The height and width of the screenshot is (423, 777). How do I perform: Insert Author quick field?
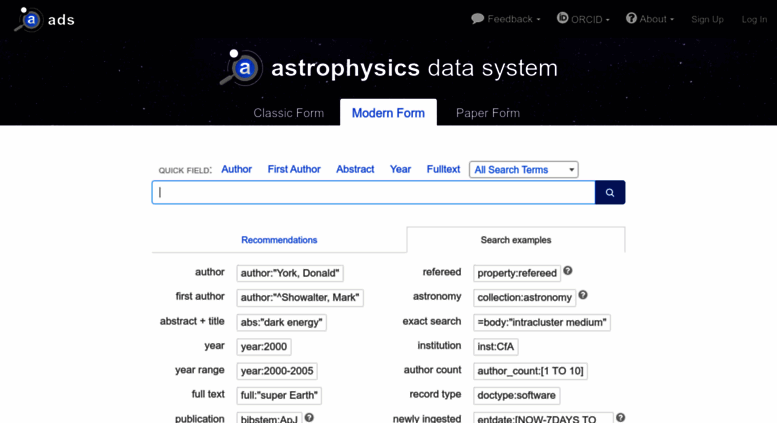pyautogui.click(x=236, y=169)
